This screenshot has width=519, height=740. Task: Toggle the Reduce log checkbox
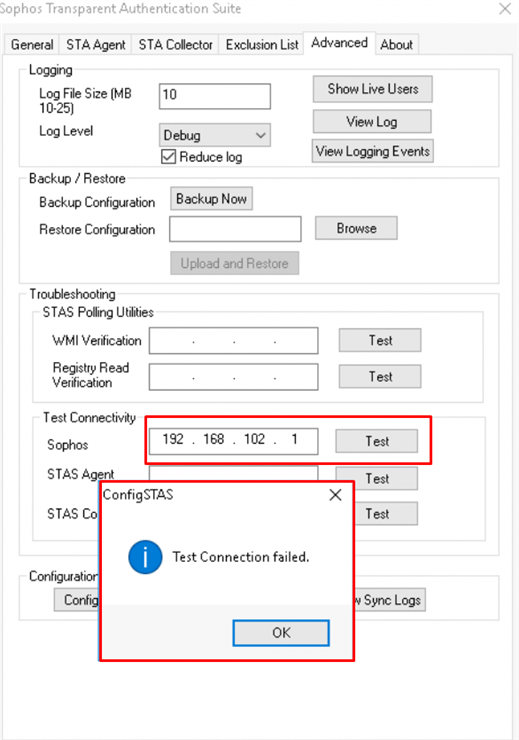pos(168,157)
